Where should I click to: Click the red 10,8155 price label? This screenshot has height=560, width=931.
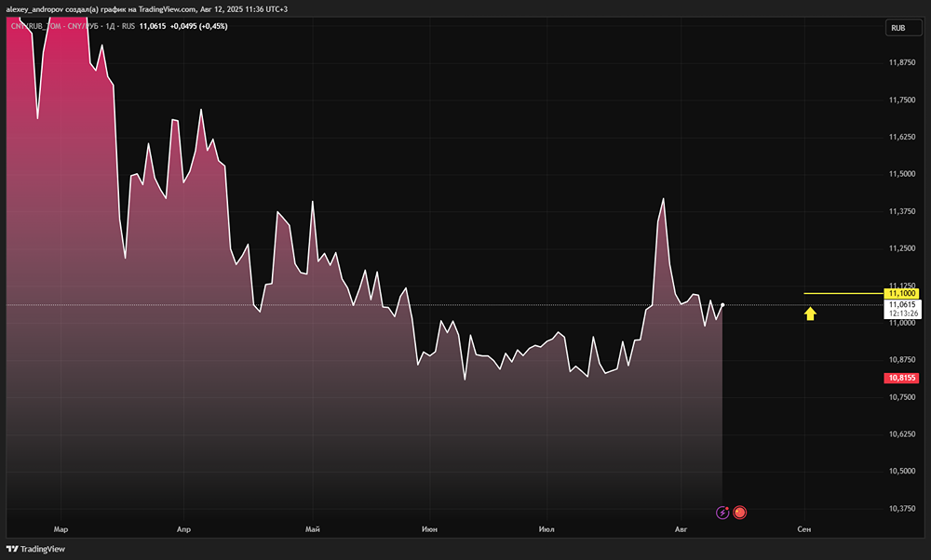pos(902,379)
